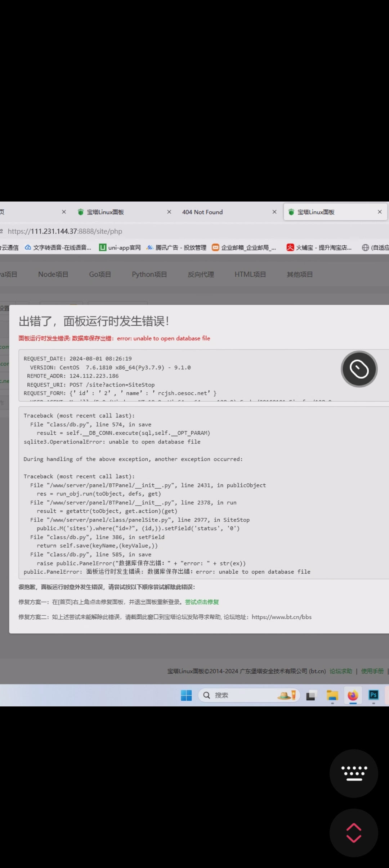
Task: Click the 出错了 error dialog heading
Action: 94,321
